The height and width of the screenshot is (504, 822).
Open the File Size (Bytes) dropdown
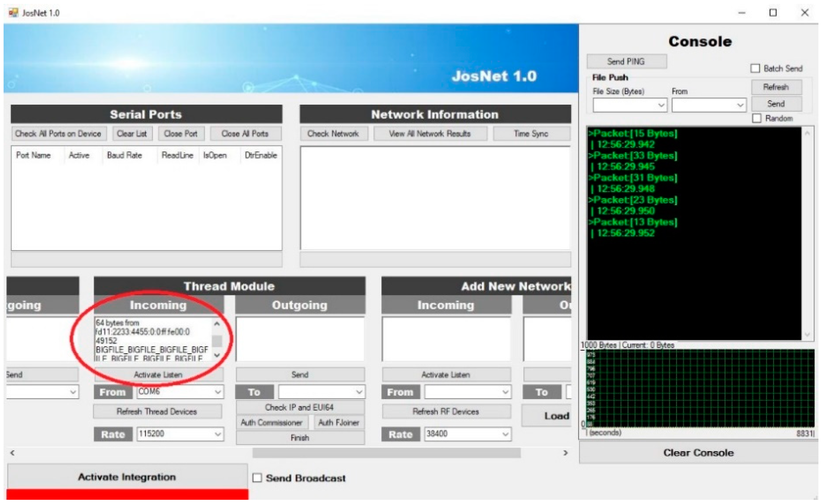(x=661, y=105)
